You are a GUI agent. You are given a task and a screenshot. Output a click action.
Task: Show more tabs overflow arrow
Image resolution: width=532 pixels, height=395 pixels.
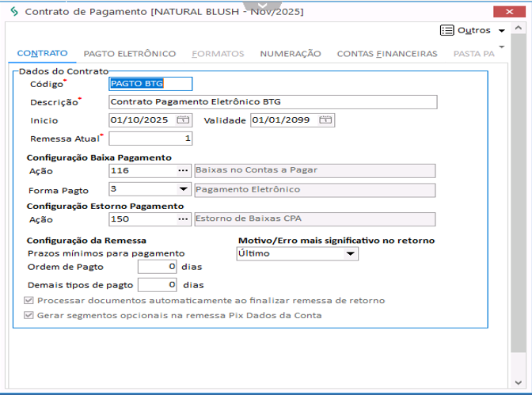point(502,47)
